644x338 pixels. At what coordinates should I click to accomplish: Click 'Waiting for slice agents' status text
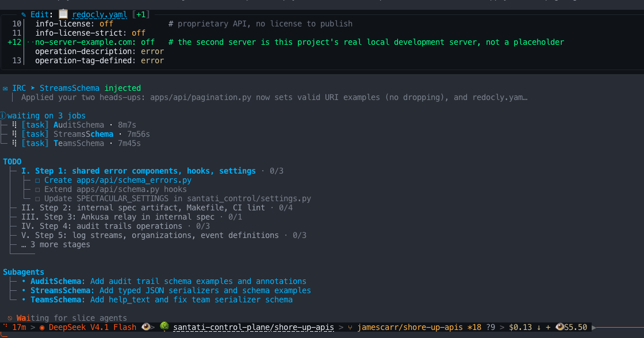[71, 318]
